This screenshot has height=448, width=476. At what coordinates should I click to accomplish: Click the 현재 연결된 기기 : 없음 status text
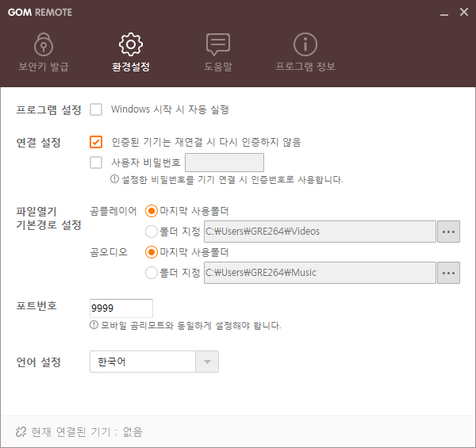pos(86,431)
